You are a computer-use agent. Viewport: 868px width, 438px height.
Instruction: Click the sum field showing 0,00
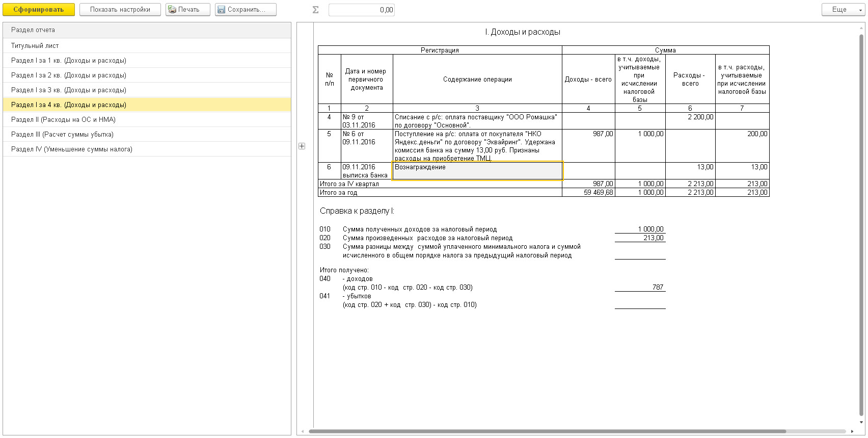[x=361, y=10]
